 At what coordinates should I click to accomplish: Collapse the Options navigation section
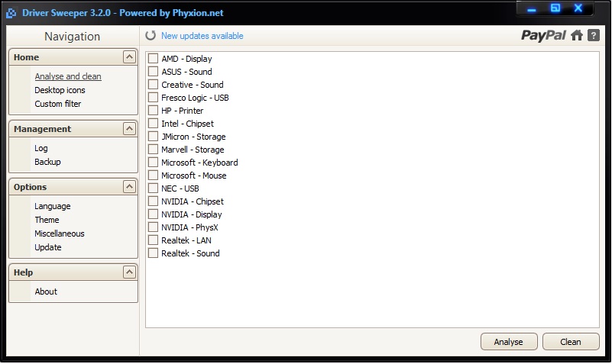coord(129,187)
